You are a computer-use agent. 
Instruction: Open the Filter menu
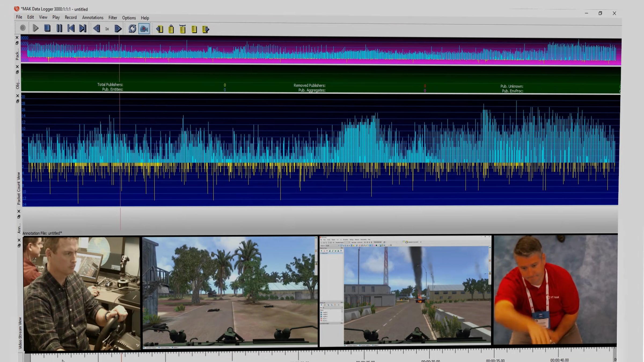tap(113, 18)
